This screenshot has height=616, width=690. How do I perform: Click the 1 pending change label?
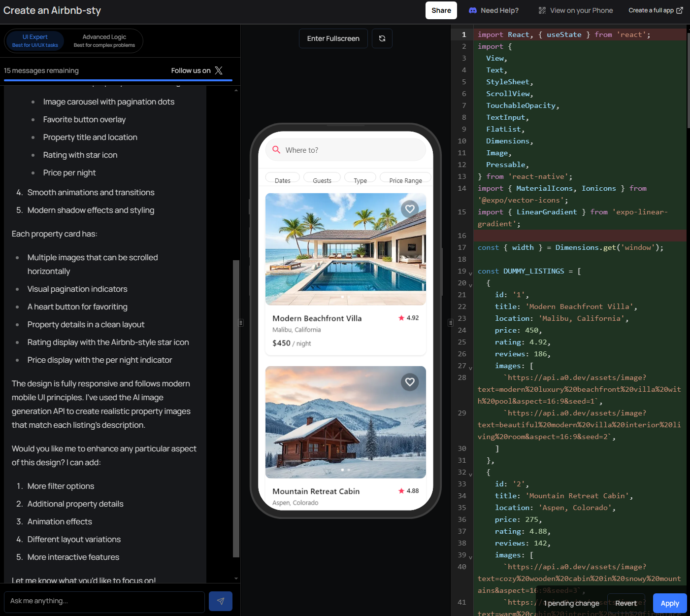click(571, 603)
